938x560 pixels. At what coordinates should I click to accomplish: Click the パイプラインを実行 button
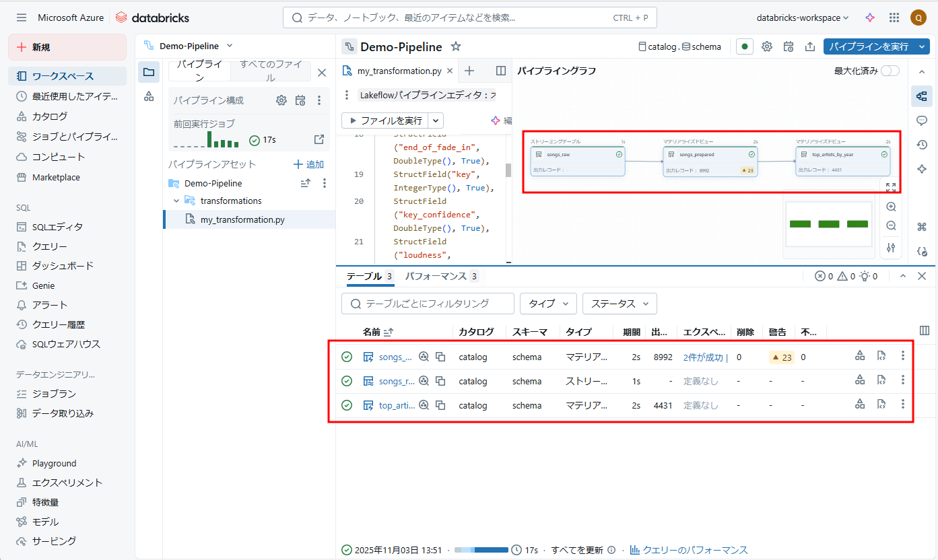tap(868, 46)
